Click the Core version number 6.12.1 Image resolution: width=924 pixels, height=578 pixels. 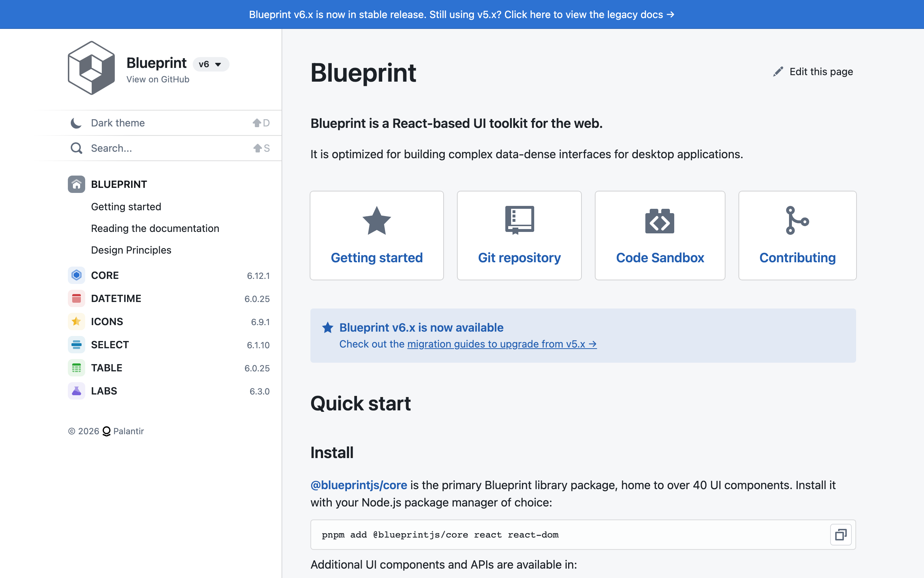click(x=258, y=276)
